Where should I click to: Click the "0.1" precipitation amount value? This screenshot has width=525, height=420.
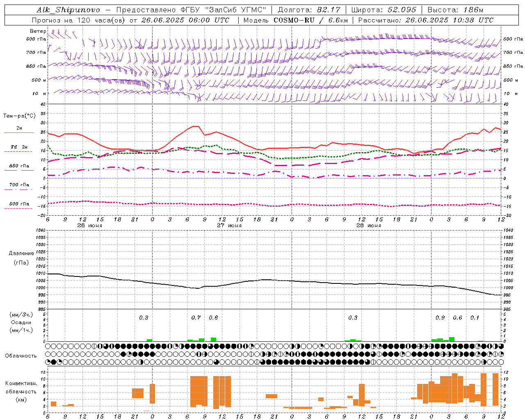click(x=475, y=317)
